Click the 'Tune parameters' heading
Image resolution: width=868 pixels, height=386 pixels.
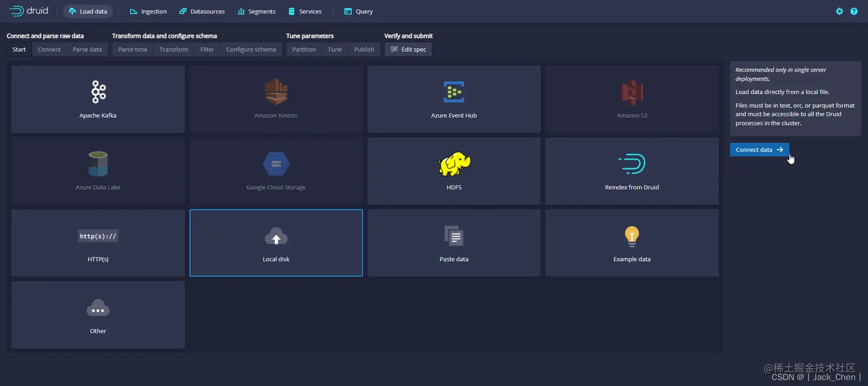pyautogui.click(x=310, y=36)
